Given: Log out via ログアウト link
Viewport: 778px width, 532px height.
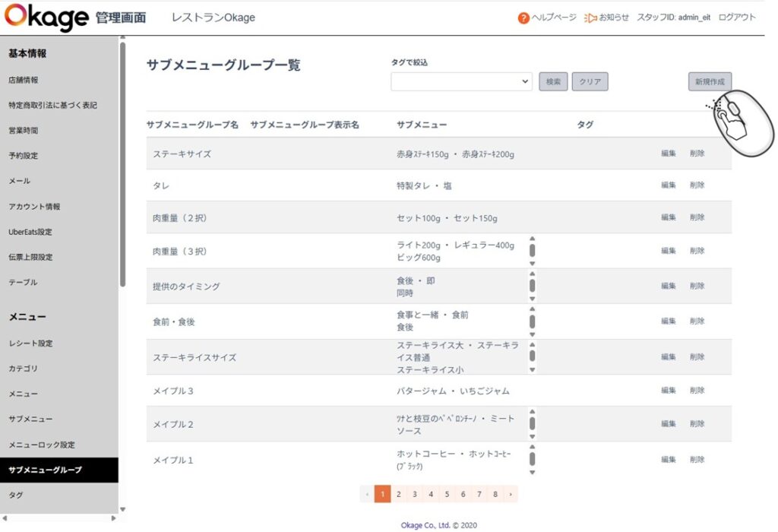Looking at the screenshot, I should pyautogui.click(x=736, y=17).
